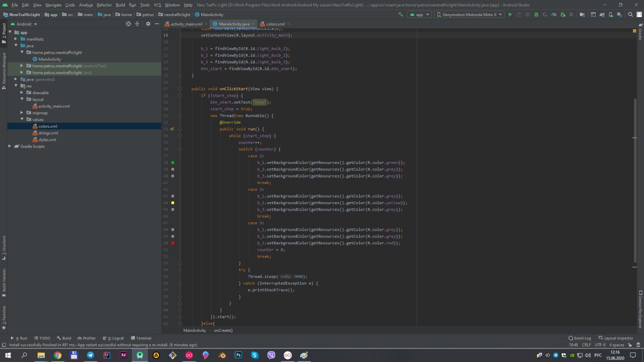Viewport: 644px width, 362px height.
Task: Expand the Gradle Scripts tree node
Action: (x=10, y=146)
